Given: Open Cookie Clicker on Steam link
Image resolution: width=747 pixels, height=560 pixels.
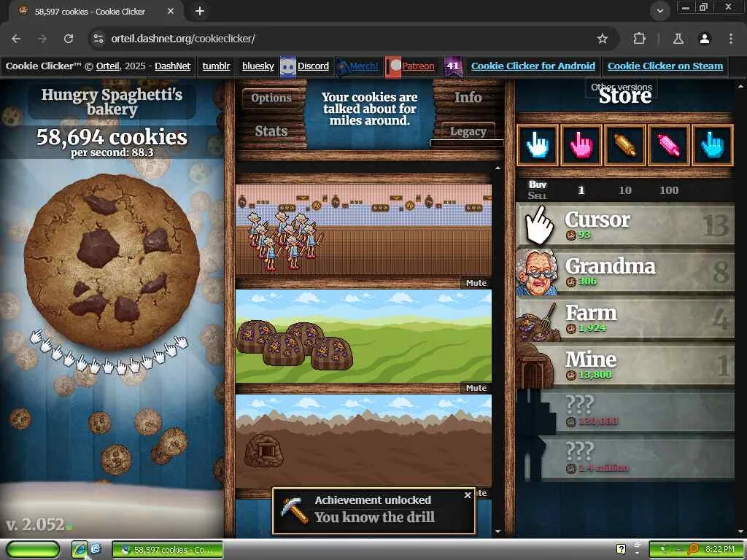Looking at the screenshot, I should tap(665, 66).
